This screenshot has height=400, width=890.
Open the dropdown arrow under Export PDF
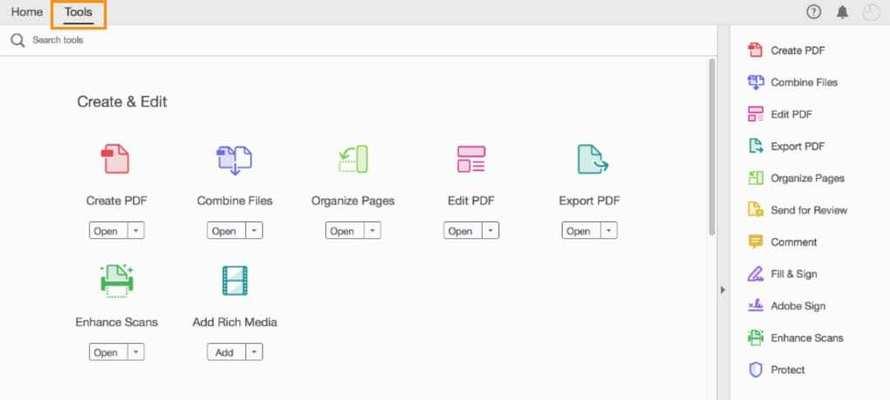click(609, 230)
